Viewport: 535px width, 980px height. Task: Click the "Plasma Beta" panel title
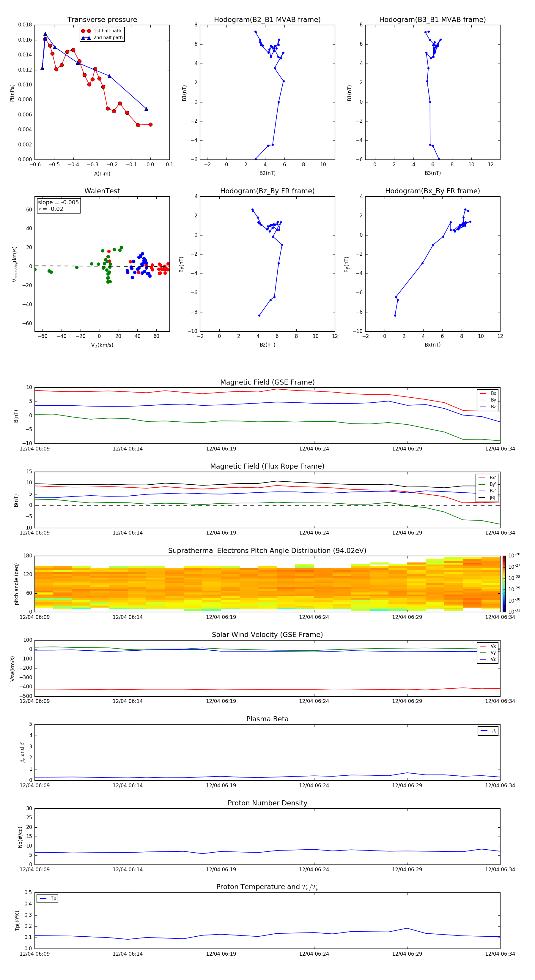click(267, 719)
